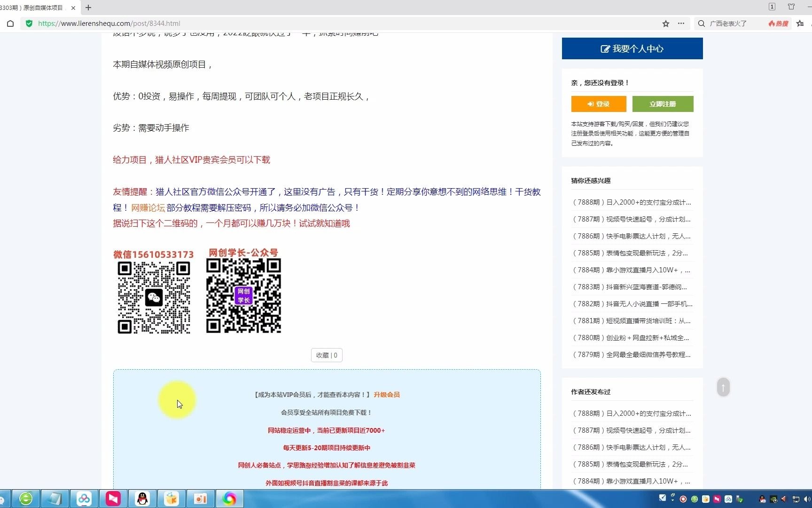Open 360 browser from the taskbar

pyautogui.click(x=26, y=499)
